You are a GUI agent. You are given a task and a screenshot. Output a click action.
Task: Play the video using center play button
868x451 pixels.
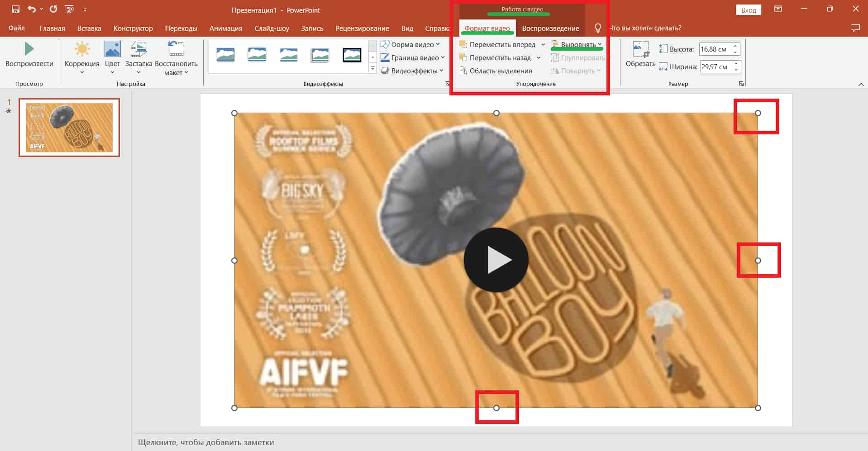tap(496, 260)
